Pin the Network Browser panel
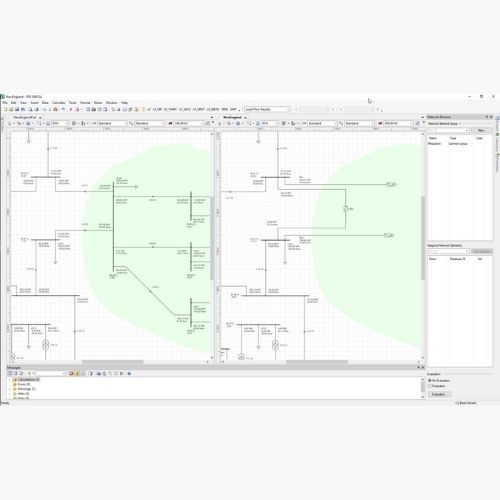500x500 pixels. coord(487,117)
